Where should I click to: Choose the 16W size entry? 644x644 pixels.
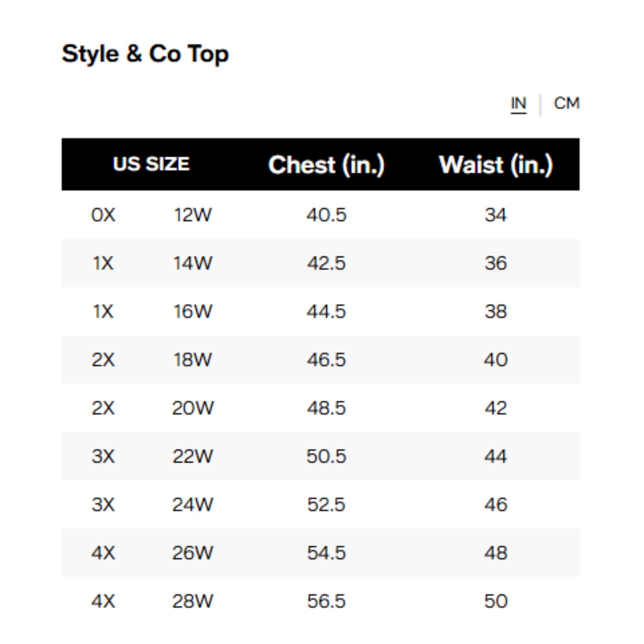[x=193, y=312]
